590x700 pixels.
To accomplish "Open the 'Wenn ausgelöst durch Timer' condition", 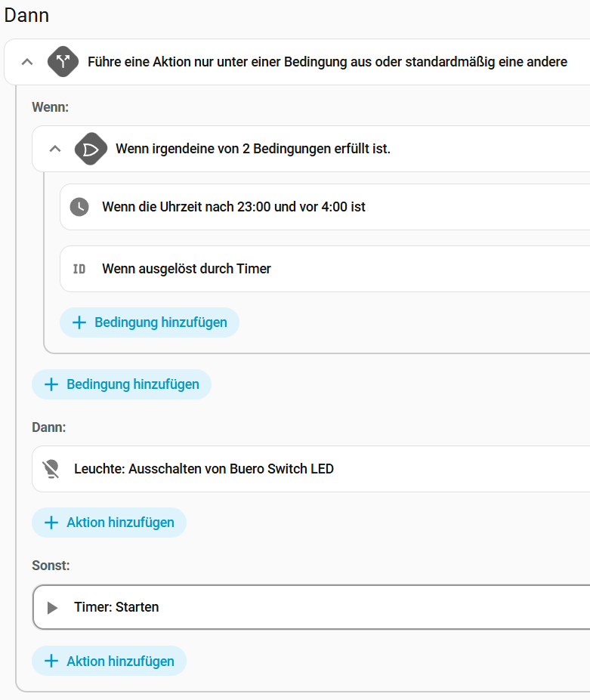I will tap(187, 269).
